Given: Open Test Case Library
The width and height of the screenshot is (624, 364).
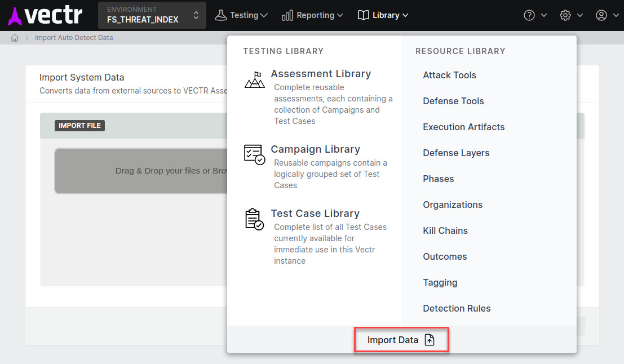Looking at the screenshot, I should tap(315, 214).
